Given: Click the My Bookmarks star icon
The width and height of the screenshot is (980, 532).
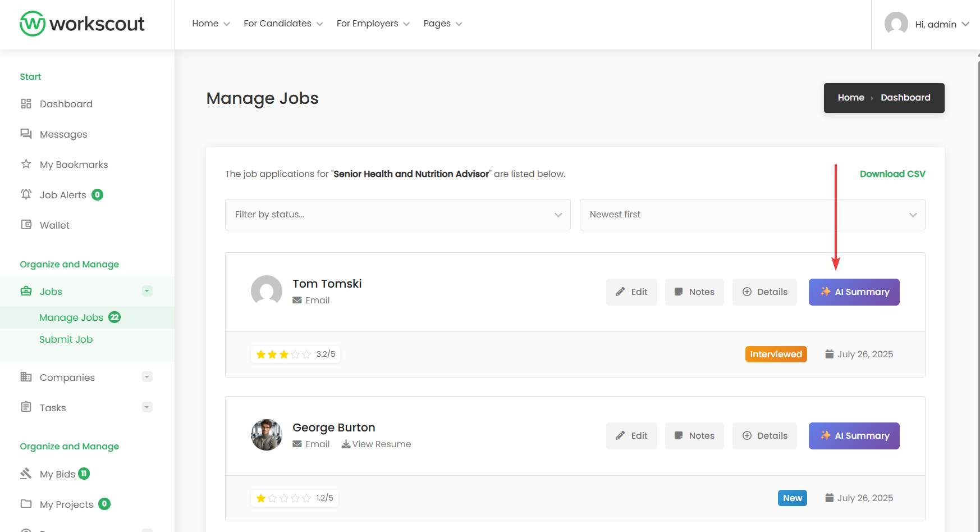Looking at the screenshot, I should (26, 164).
